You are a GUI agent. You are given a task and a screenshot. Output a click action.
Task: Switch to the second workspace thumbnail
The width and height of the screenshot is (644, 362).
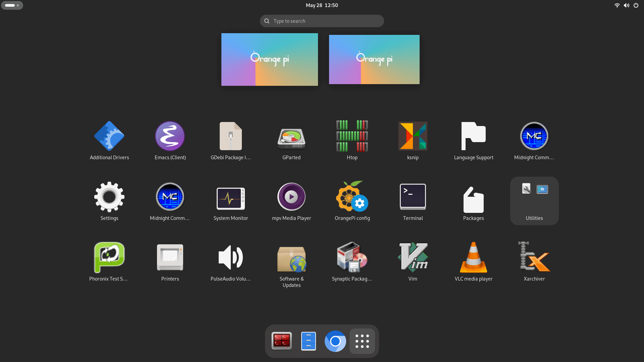pyautogui.click(x=374, y=59)
